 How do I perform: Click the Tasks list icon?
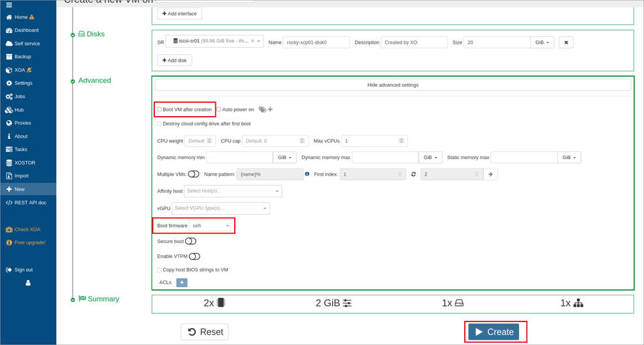(9, 150)
